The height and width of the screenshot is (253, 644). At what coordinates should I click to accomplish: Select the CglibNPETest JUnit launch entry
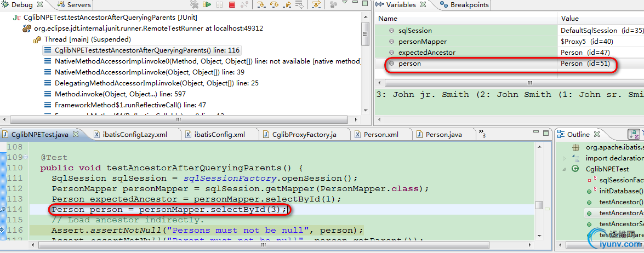click(105, 18)
